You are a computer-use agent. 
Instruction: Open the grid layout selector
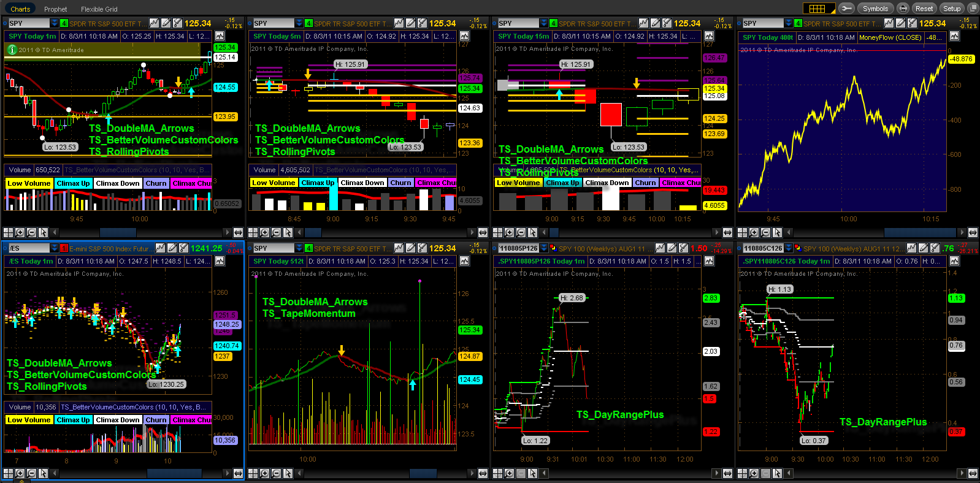pos(819,9)
